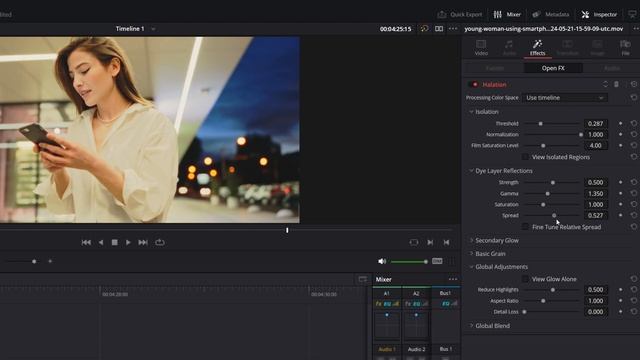Click Halation move up/down arrows

[605, 84]
